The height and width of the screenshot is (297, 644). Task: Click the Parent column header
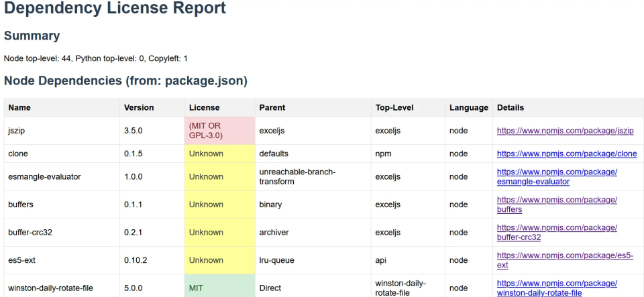click(272, 107)
